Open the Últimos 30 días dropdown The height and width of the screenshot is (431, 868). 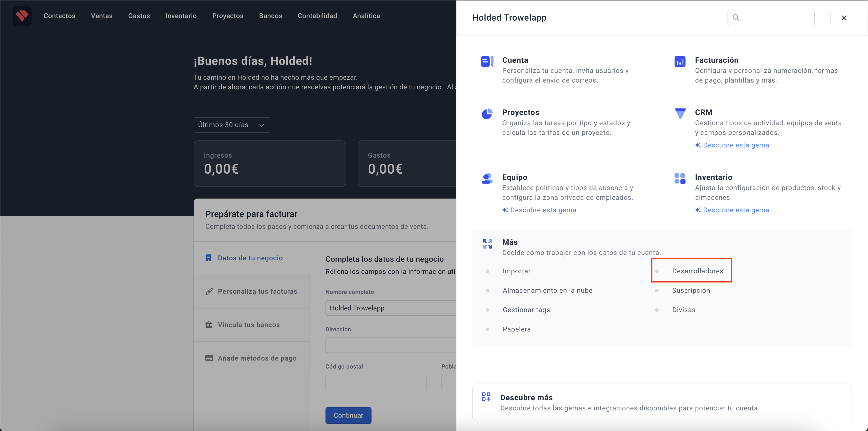pos(232,125)
